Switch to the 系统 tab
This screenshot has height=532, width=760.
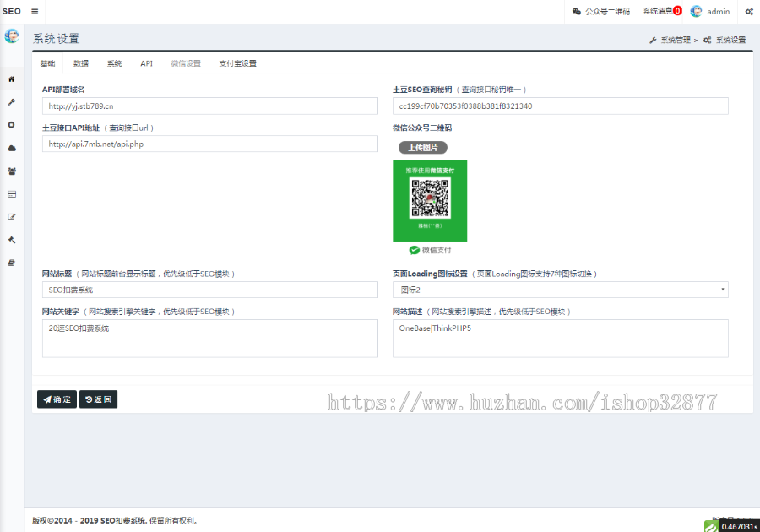tap(114, 63)
